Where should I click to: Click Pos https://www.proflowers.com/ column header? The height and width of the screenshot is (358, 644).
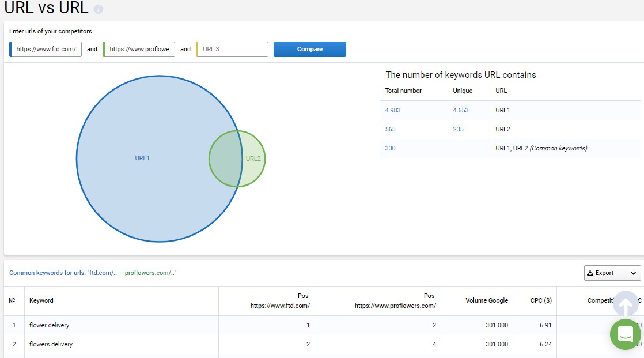pos(395,301)
